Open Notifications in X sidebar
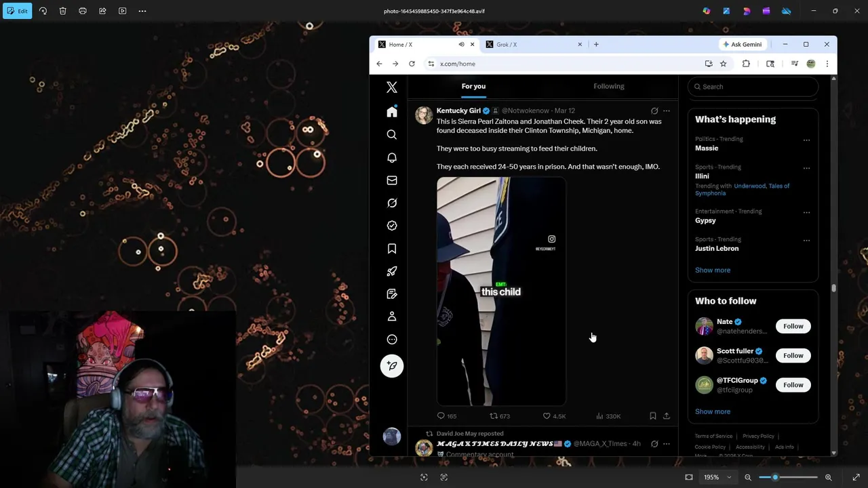Image resolution: width=868 pixels, height=488 pixels. tap(392, 157)
